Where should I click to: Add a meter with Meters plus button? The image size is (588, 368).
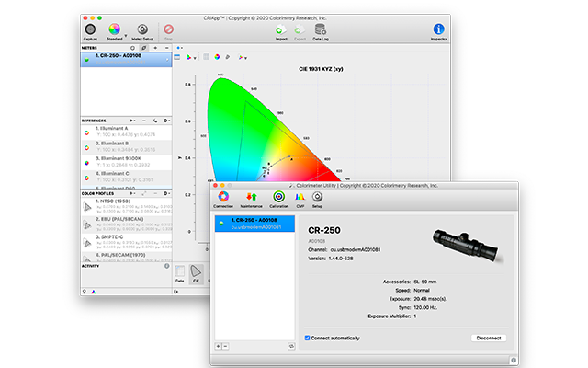click(x=155, y=48)
